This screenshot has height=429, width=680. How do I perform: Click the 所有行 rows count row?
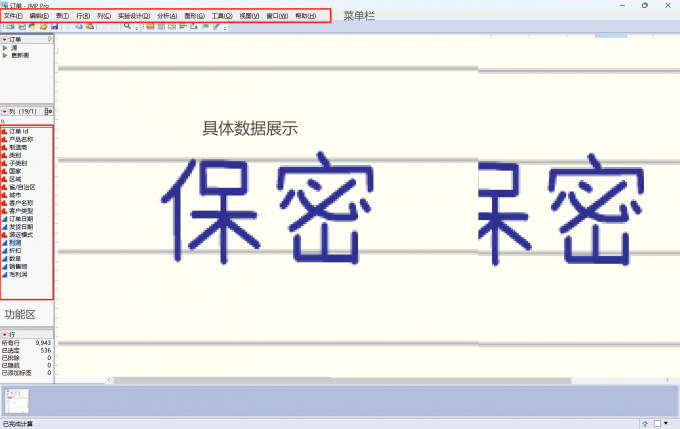coord(26,343)
